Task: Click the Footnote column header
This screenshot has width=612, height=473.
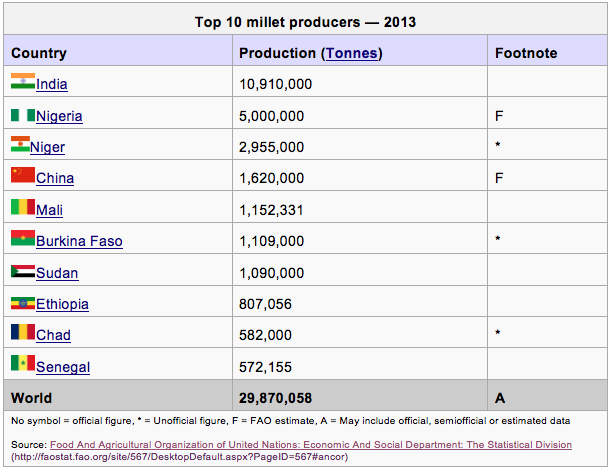Action: 526,53
